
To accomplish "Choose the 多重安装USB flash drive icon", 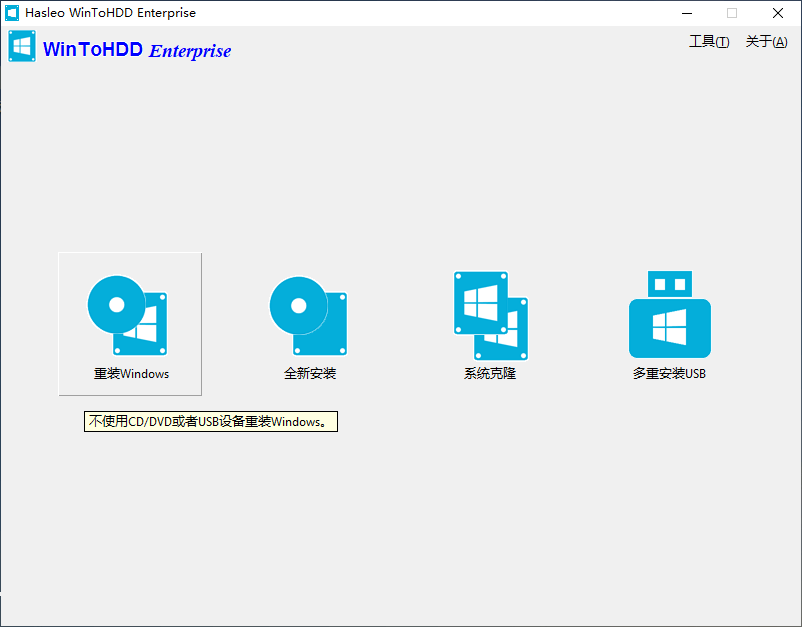I will tap(669, 315).
